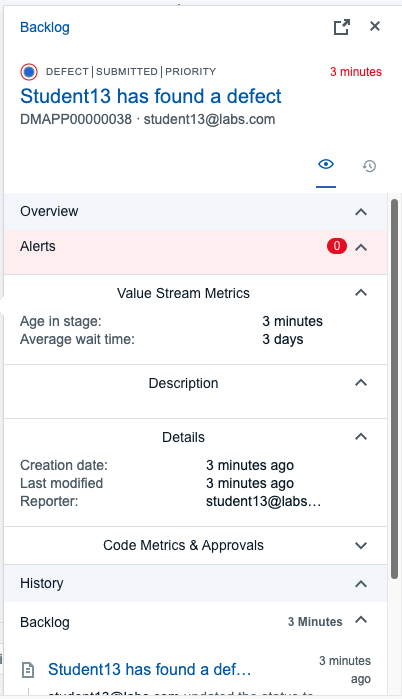Open the Backlog link at top

pos(45,27)
